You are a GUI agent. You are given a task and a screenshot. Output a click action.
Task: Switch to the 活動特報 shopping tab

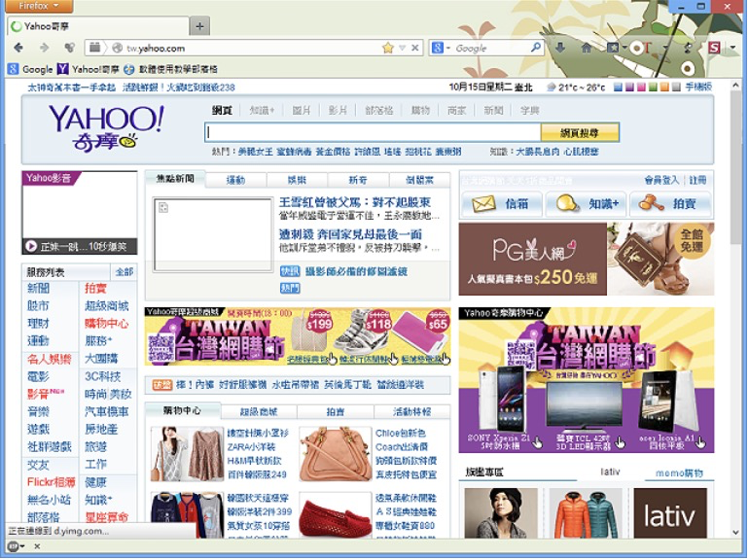pos(411,411)
